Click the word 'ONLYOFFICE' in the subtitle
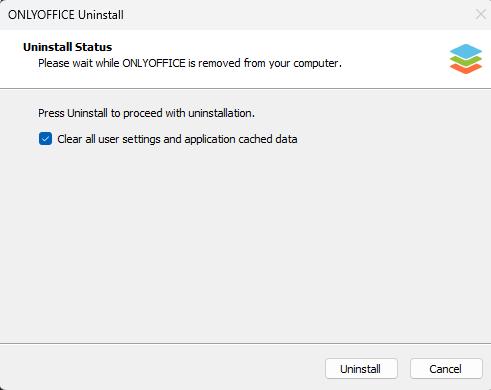491x390 pixels. pos(154,63)
